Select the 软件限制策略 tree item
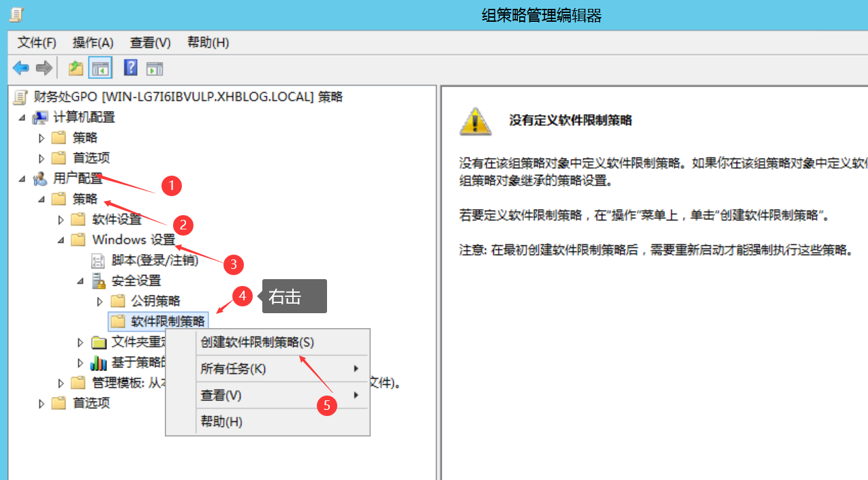This screenshot has width=868, height=480. 168,321
